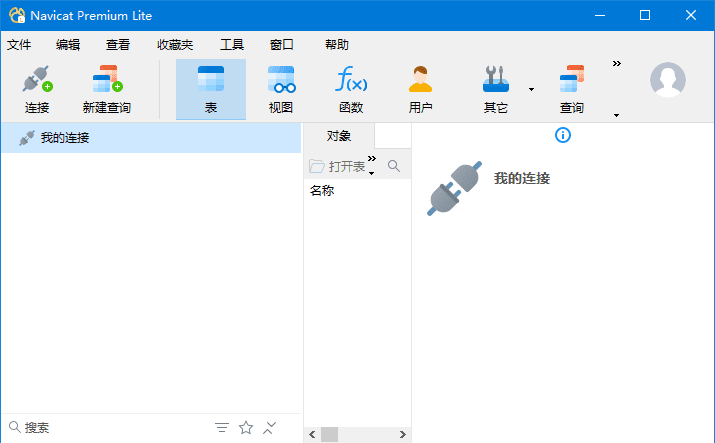Click the blue information icon
Screen dimensions: 715x443
tap(563, 135)
